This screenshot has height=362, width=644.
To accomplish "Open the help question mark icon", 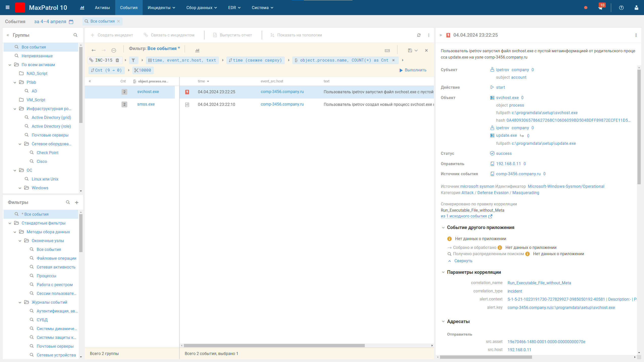I will coord(621,8).
